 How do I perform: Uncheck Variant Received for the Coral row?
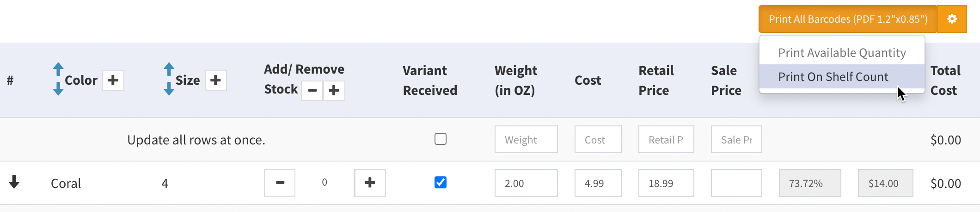coord(441,182)
